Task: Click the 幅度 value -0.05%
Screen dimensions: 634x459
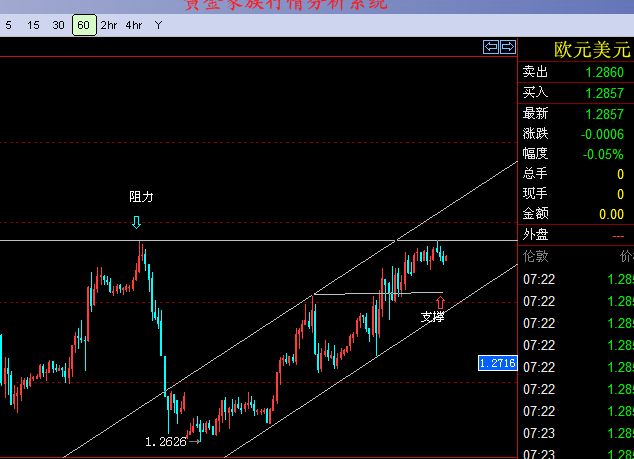Action: tap(603, 154)
